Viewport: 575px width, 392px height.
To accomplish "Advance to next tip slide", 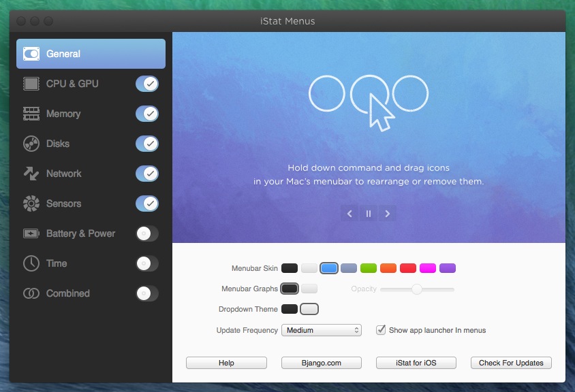I will 387,214.
